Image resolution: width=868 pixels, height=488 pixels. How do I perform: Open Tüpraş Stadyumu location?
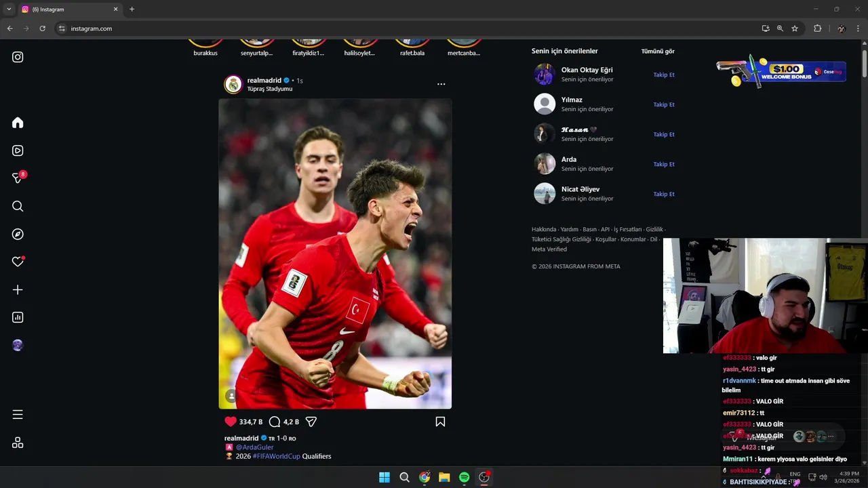[270, 89]
